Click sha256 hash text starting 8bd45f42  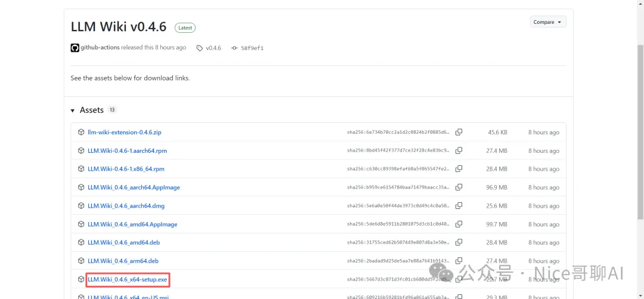pyautogui.click(x=398, y=150)
